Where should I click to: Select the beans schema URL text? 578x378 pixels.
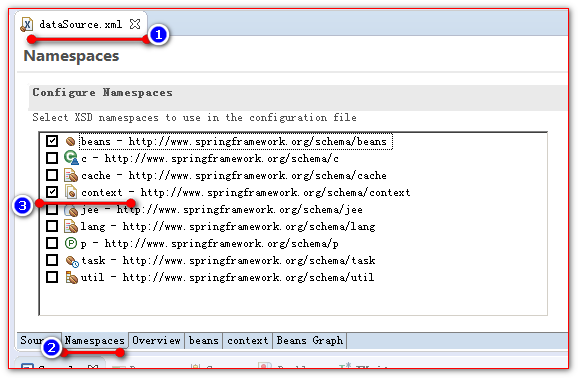pos(258,142)
